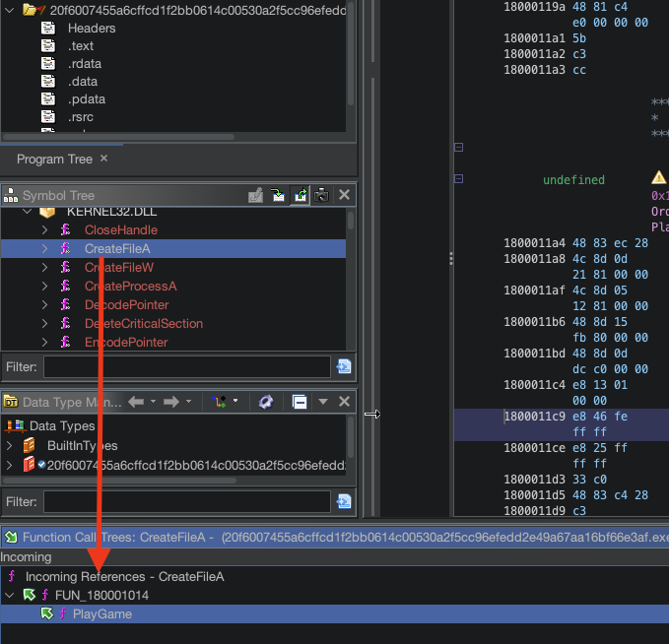The height and width of the screenshot is (644, 669).
Task: Toggle navigate on incoming location changes in Symbol Tree
Action: [278, 195]
